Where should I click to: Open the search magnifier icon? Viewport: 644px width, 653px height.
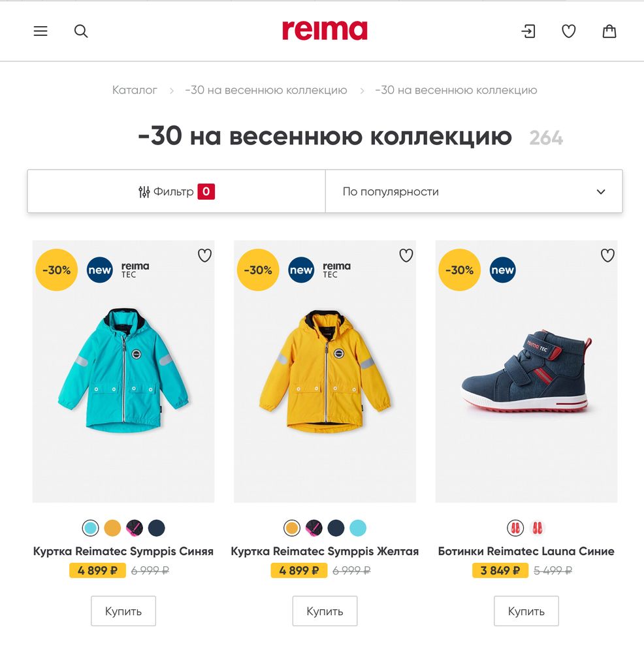click(81, 31)
